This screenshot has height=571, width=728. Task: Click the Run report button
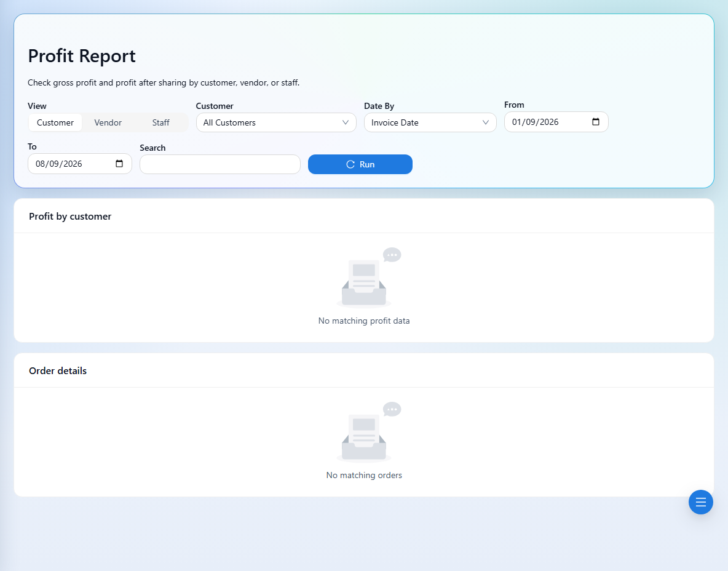point(360,164)
